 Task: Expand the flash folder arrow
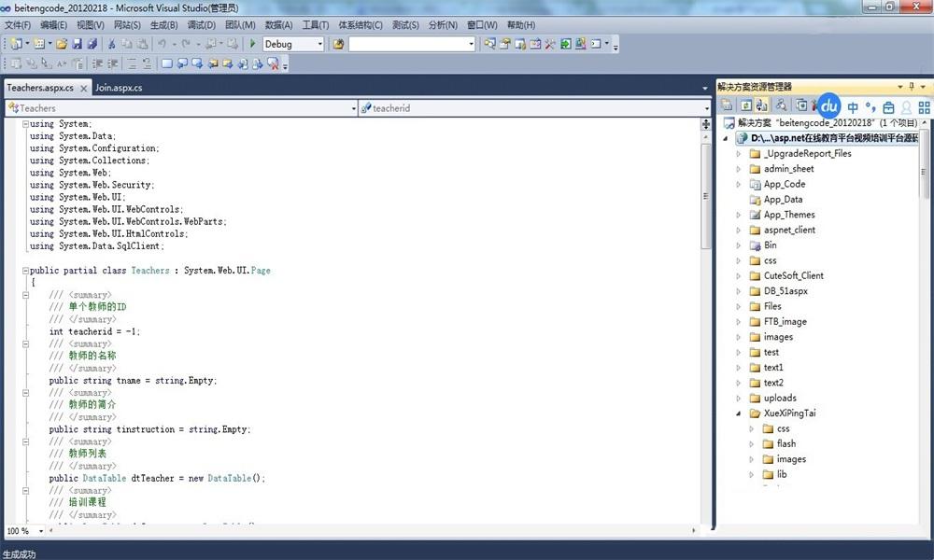coord(752,444)
